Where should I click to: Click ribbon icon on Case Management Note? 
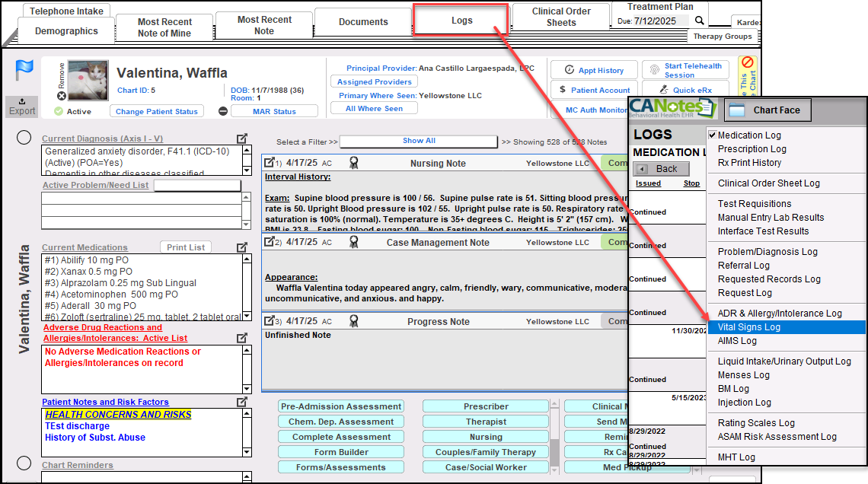click(x=353, y=242)
